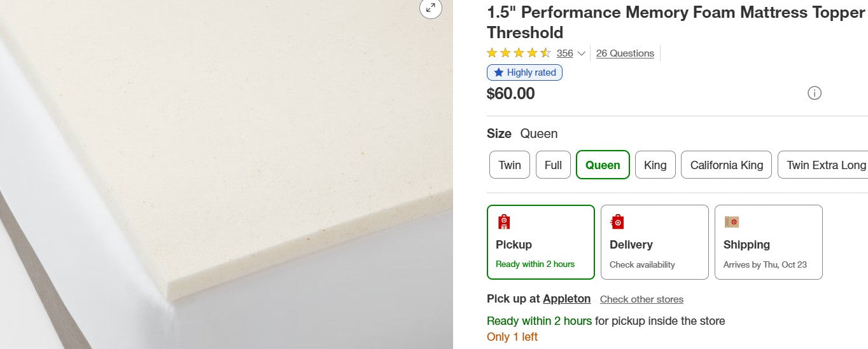The image size is (868, 349).
Task: Select the Twin size option
Action: coord(509,165)
